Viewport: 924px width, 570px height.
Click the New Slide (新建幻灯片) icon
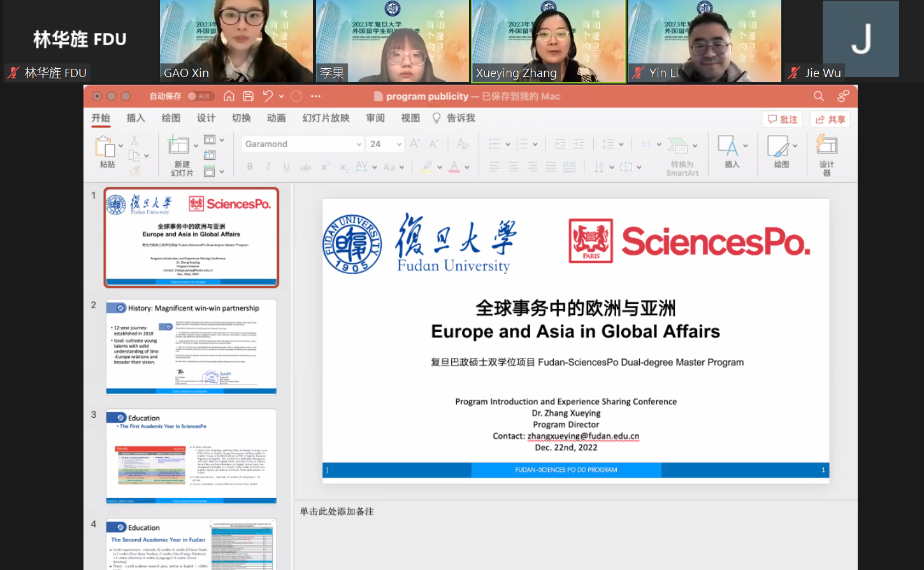(178, 146)
